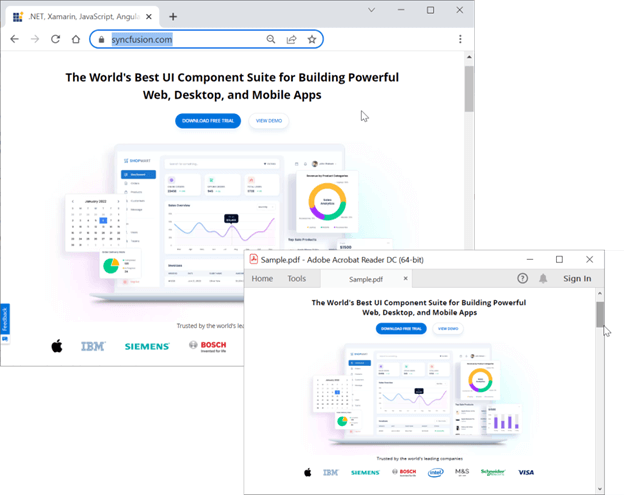This screenshot has height=495, width=624.
Task: Share this page from the address bar
Action: point(291,39)
